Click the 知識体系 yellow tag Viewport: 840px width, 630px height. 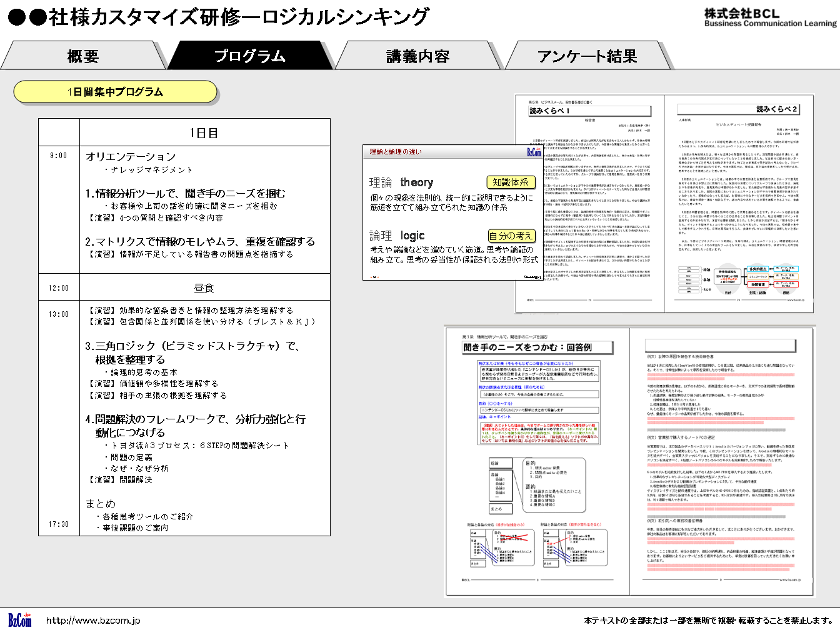pos(511,182)
